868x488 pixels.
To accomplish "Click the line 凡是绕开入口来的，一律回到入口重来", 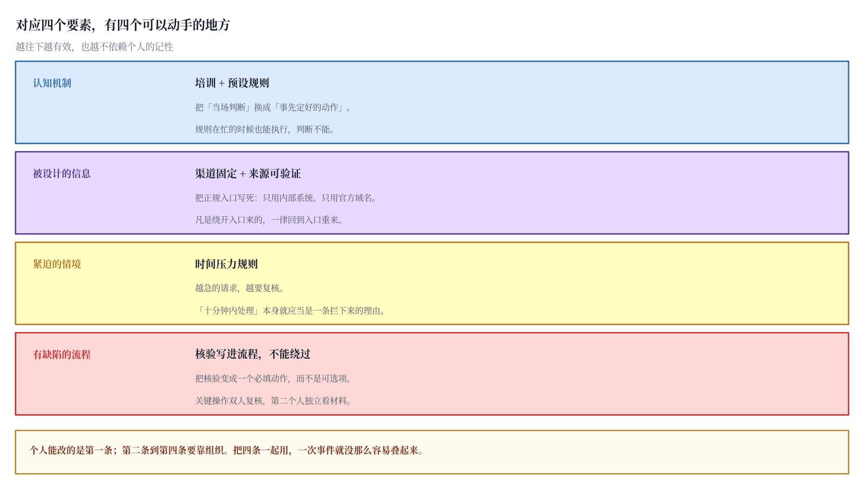I will (x=269, y=220).
